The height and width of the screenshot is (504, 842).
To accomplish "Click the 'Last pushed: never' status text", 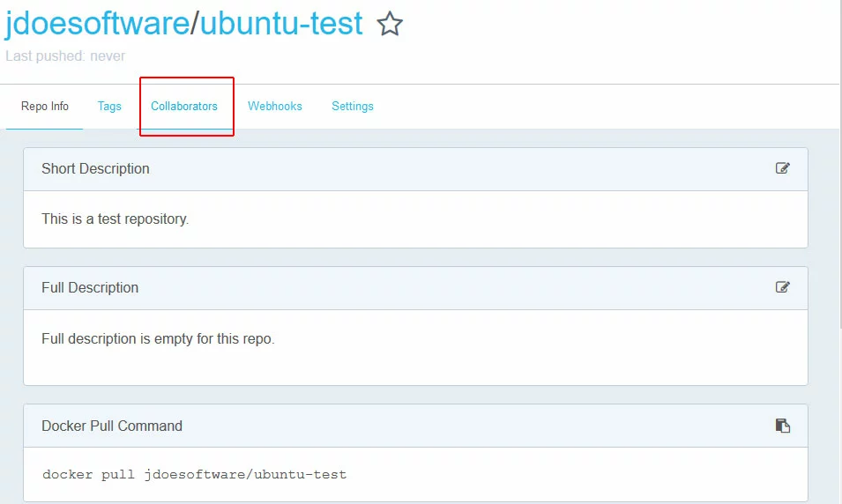I will [x=65, y=56].
